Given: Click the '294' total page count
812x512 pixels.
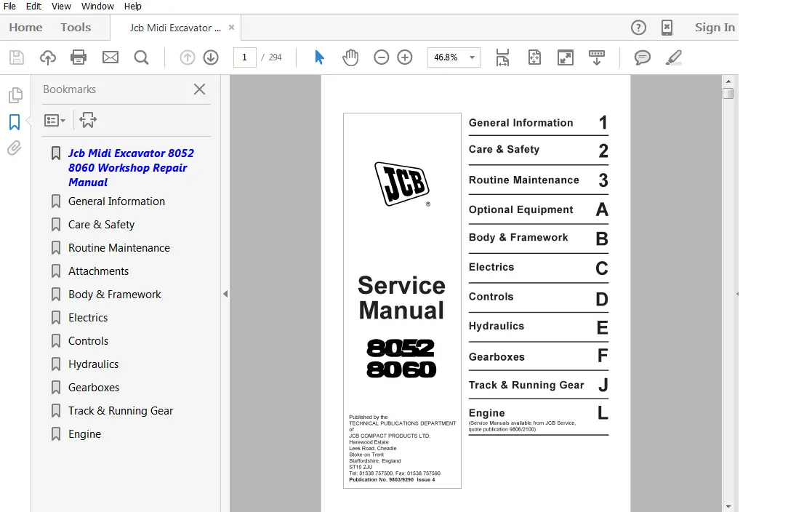Looking at the screenshot, I should pyautogui.click(x=275, y=57).
